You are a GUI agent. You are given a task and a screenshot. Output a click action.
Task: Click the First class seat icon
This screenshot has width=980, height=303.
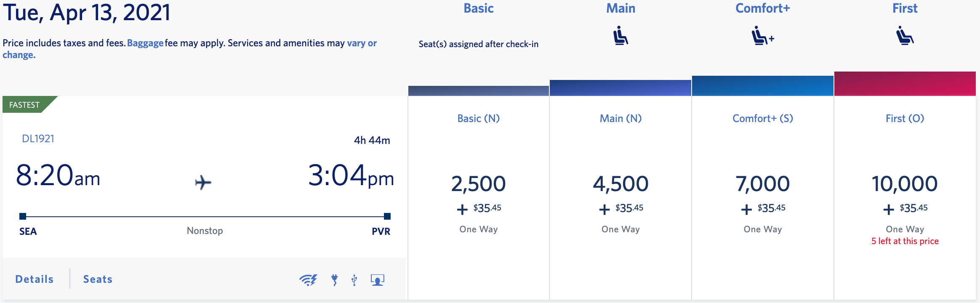pyautogui.click(x=905, y=35)
